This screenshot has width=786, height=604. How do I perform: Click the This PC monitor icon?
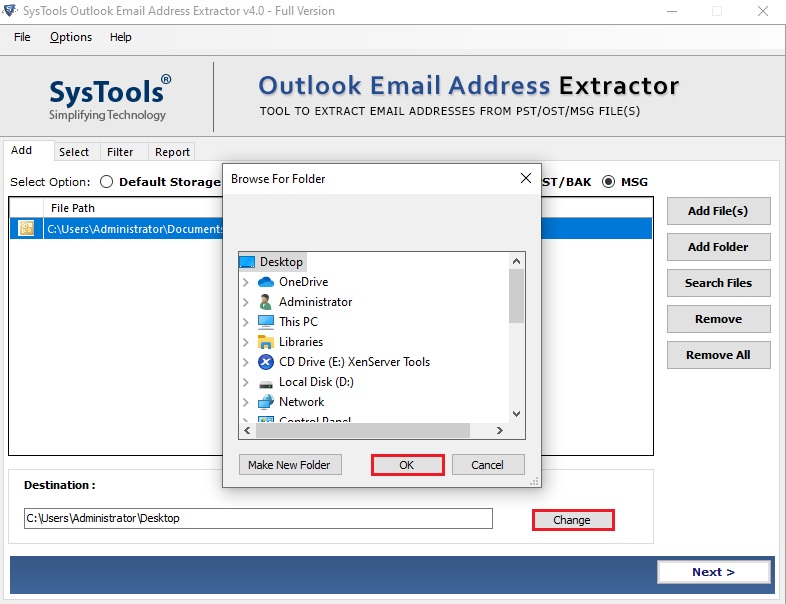[266, 322]
